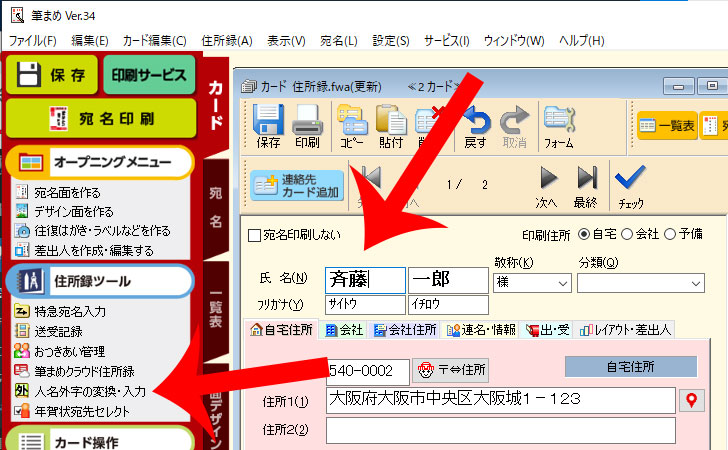
Task: Click the given name field 一郎
Action: 448,280
